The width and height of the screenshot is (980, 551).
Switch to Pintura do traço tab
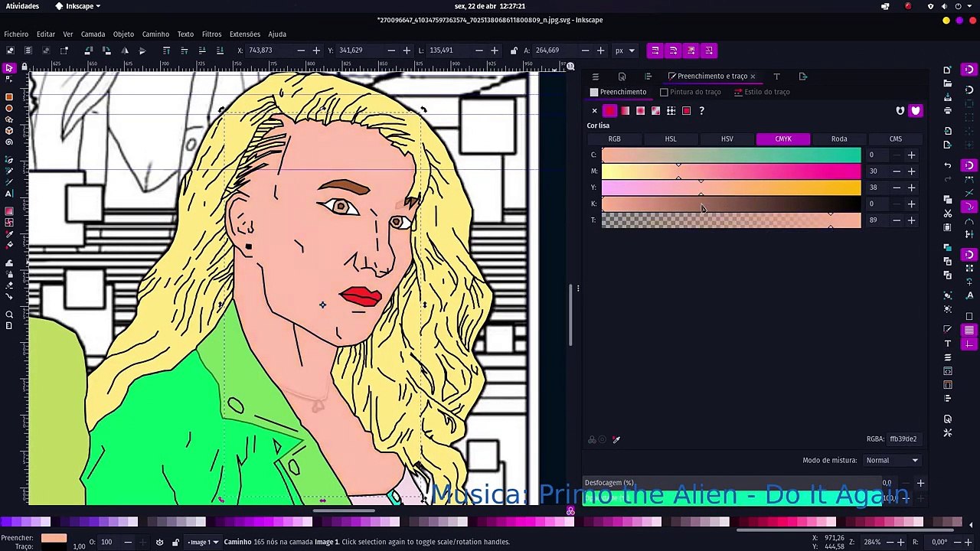click(691, 92)
